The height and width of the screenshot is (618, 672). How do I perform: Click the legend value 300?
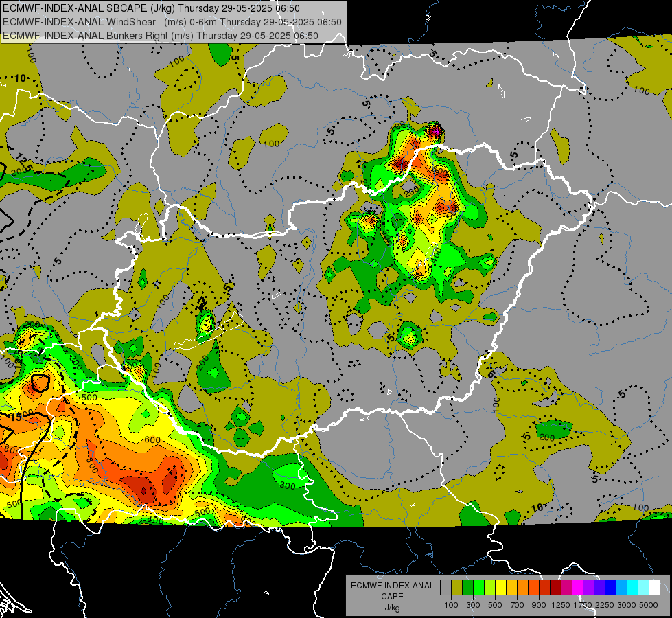473,605
